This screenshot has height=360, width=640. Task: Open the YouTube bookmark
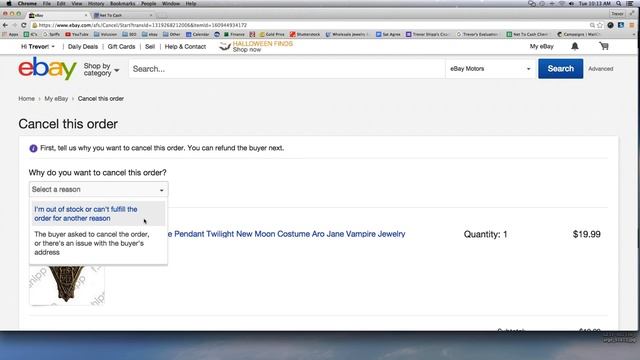point(77,34)
